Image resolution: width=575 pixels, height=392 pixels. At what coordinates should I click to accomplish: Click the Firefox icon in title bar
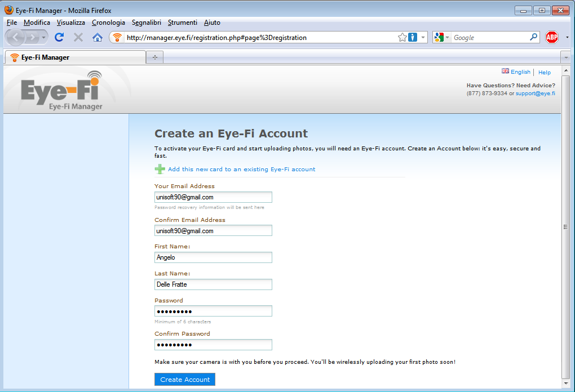pos(9,10)
